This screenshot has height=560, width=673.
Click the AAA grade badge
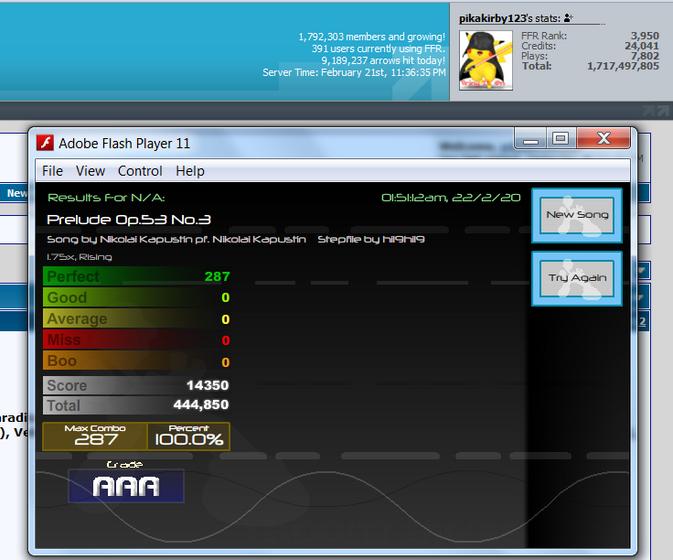[126, 486]
